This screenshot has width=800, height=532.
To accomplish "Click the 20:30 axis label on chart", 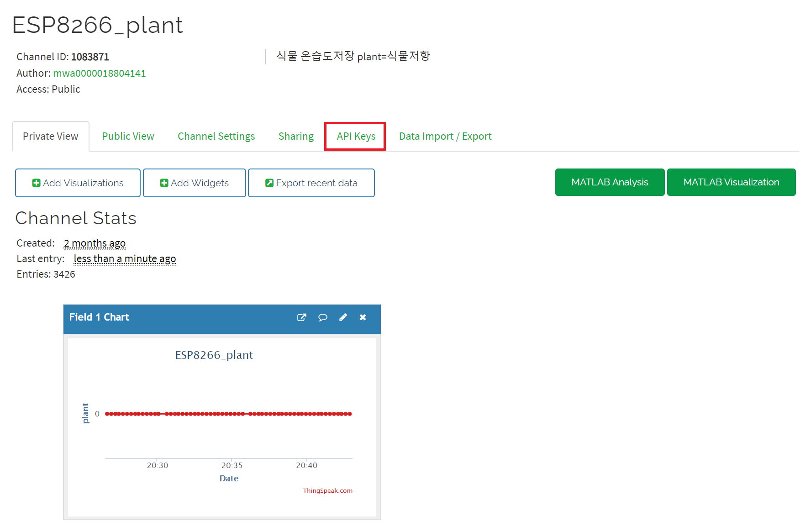I will (x=158, y=465).
